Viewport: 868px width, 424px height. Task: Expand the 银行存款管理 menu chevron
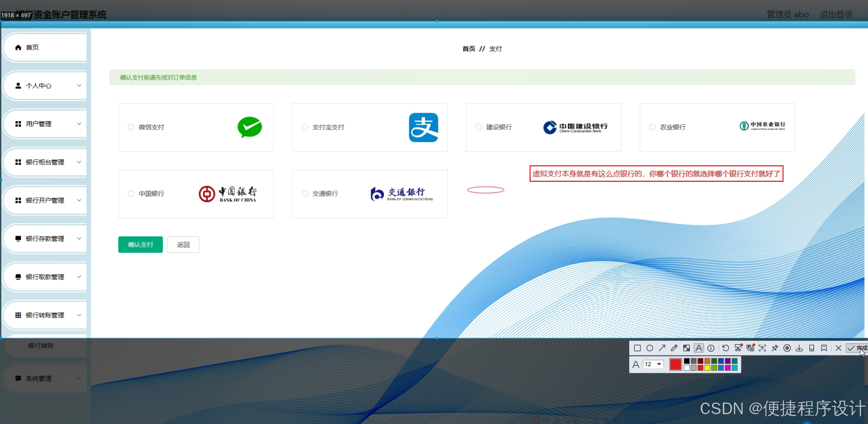pos(79,239)
